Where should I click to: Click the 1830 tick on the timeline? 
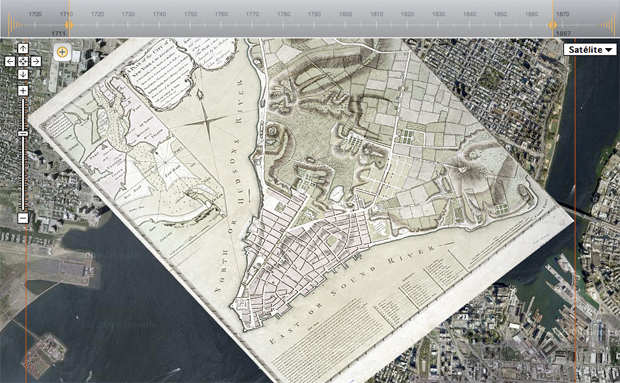(438, 25)
